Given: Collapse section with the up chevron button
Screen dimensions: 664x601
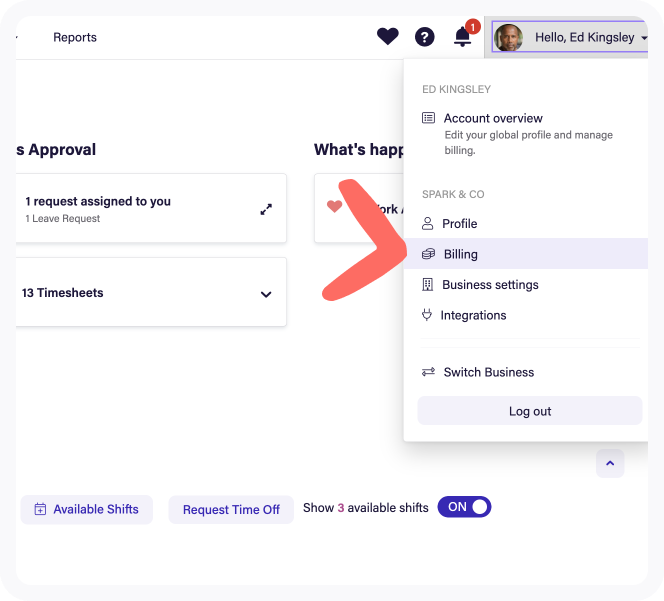Looking at the screenshot, I should [610, 463].
